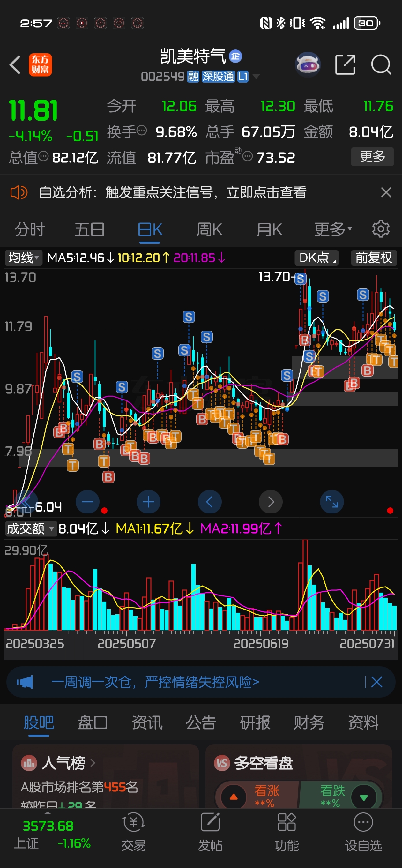Open the 东方财富 logo icon
Image resolution: width=402 pixels, height=868 pixels.
(40, 65)
